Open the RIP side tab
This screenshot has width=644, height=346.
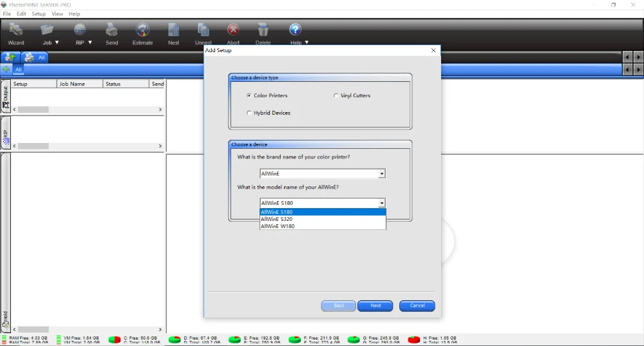6,133
